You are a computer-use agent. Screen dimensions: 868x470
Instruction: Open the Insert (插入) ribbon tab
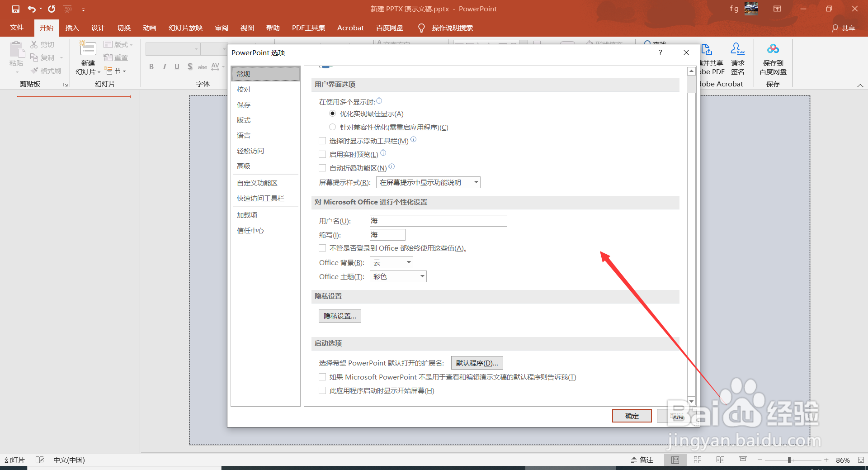click(72, 28)
